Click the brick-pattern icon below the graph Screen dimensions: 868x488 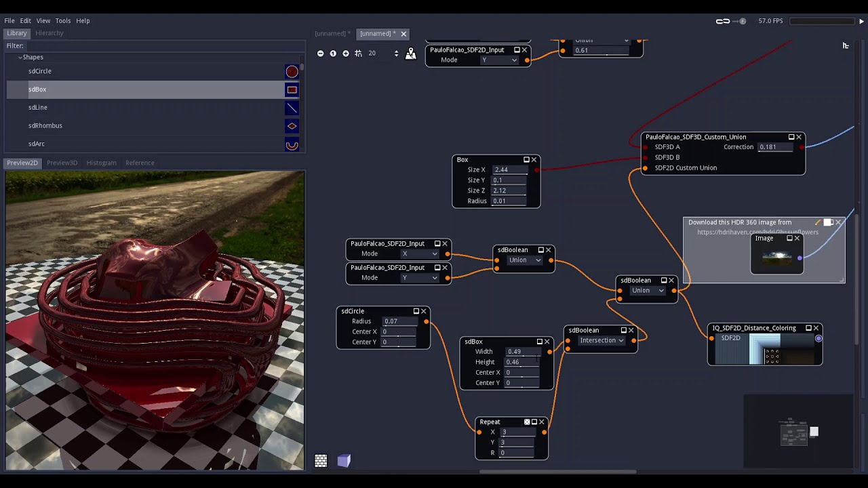pyautogui.click(x=321, y=461)
